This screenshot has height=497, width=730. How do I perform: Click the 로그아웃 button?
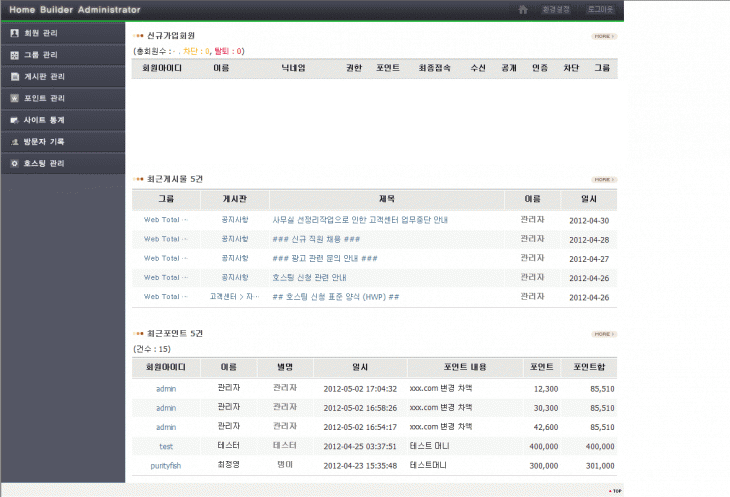point(600,9)
